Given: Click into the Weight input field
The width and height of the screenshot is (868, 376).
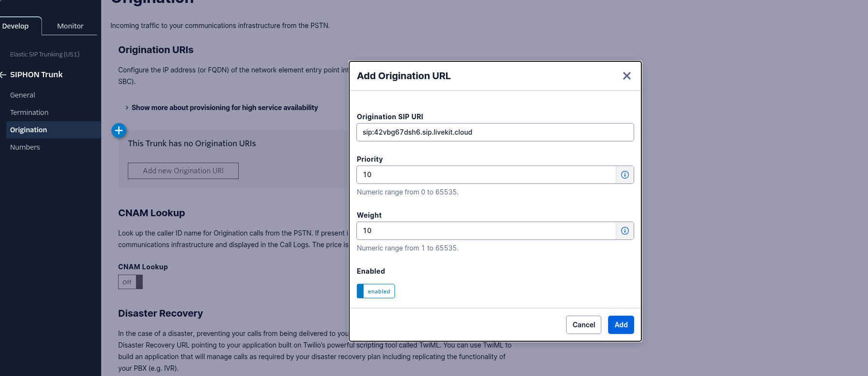Looking at the screenshot, I should point(486,231).
